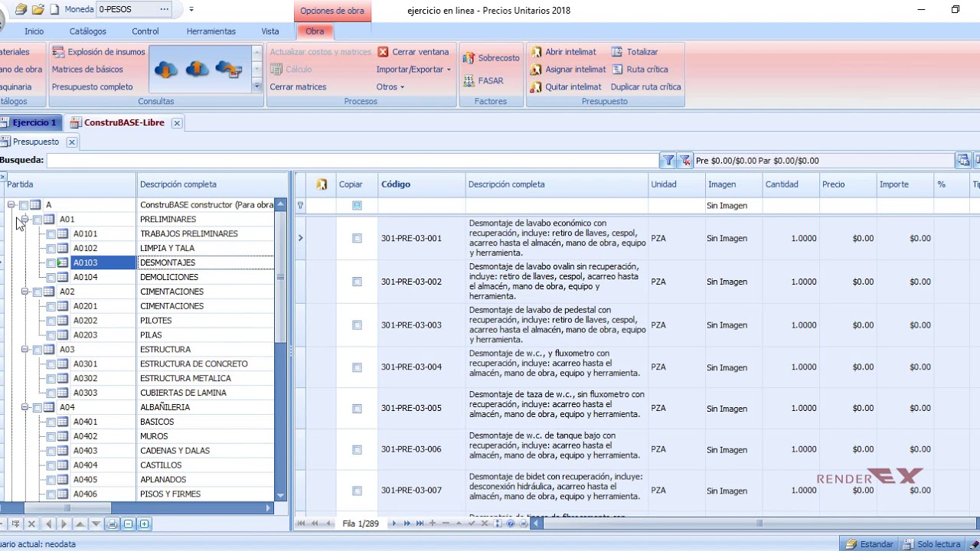Viewport: 980px width, 551px height.
Task: Click the next page double-arrow in grid navigator
Action: [x=407, y=523]
